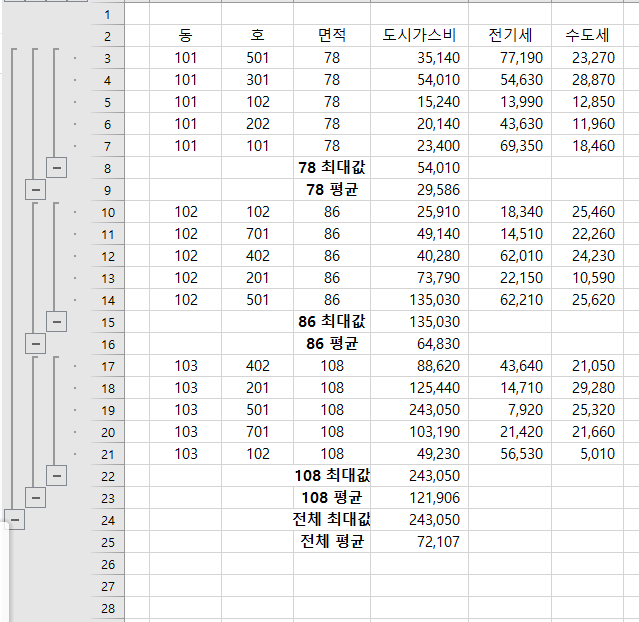Viewport: 639px width, 622px height.
Task: Select the 86 최대값 label cell
Action: tap(332, 322)
